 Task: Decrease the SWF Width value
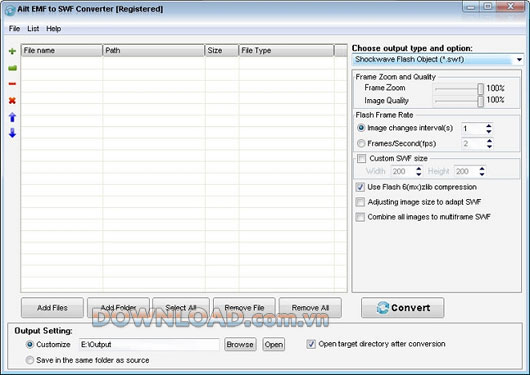418,174
